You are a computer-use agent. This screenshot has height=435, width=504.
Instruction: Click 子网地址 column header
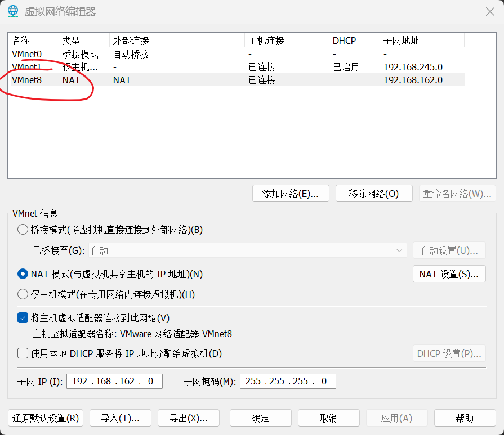coord(422,41)
